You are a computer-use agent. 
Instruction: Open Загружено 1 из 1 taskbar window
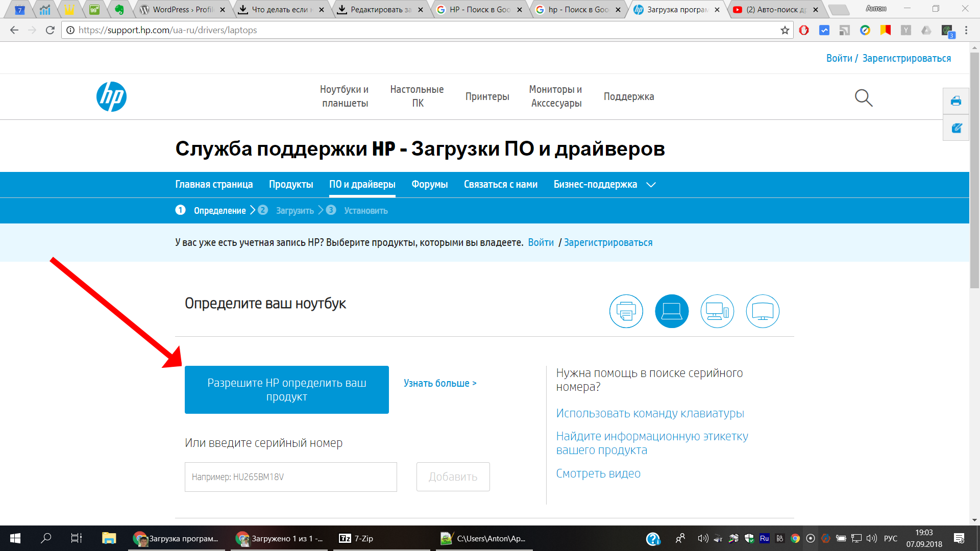(x=279, y=538)
